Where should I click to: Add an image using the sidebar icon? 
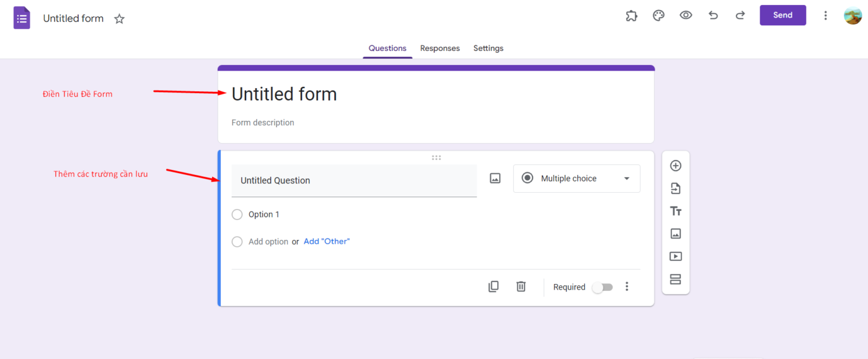[675, 233]
